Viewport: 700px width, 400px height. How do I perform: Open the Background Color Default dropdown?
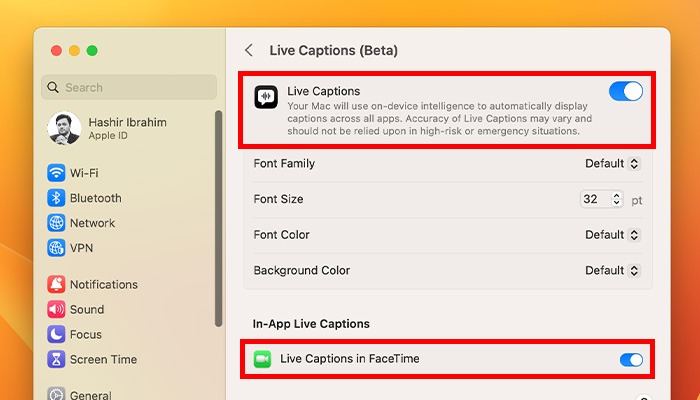(x=613, y=271)
